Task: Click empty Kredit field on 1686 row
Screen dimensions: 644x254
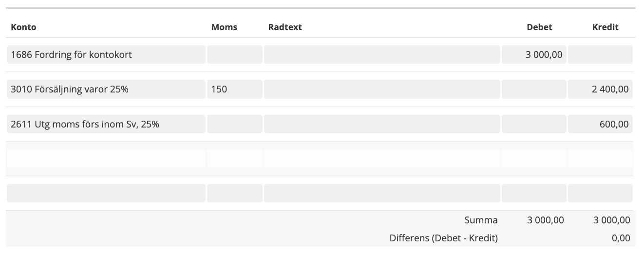Action: pos(600,54)
